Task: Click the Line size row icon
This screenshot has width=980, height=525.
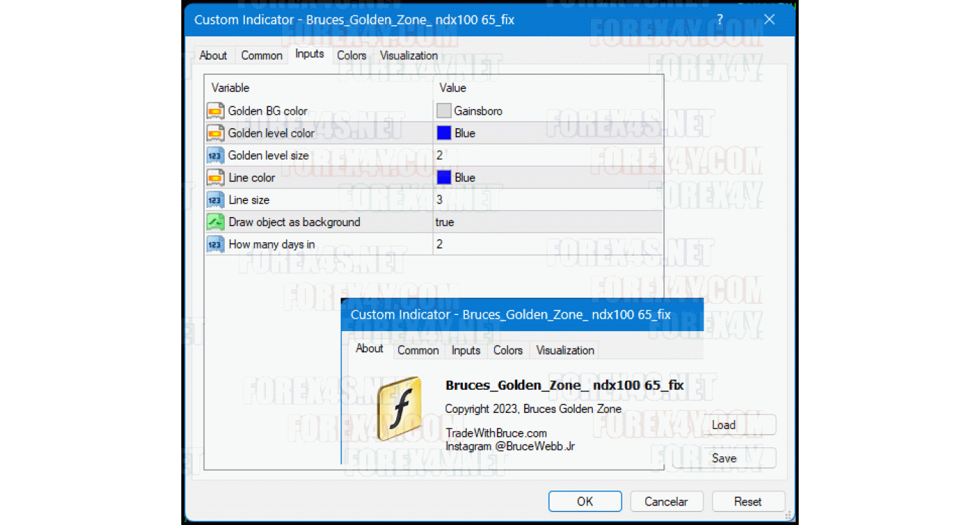Action: [216, 200]
